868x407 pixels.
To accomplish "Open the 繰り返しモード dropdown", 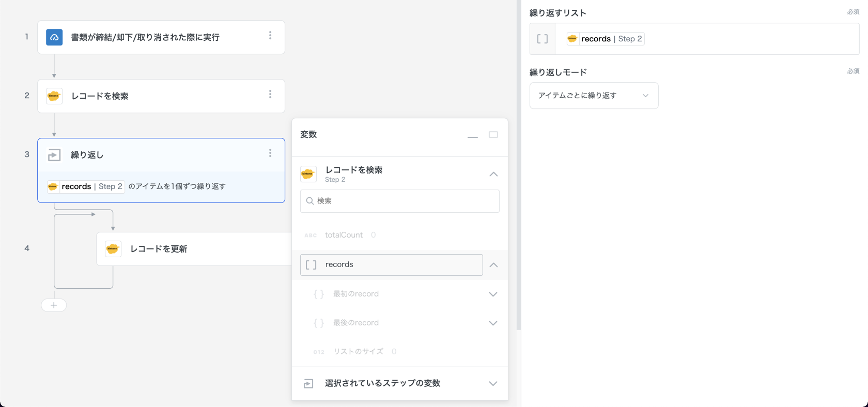I will pyautogui.click(x=594, y=96).
